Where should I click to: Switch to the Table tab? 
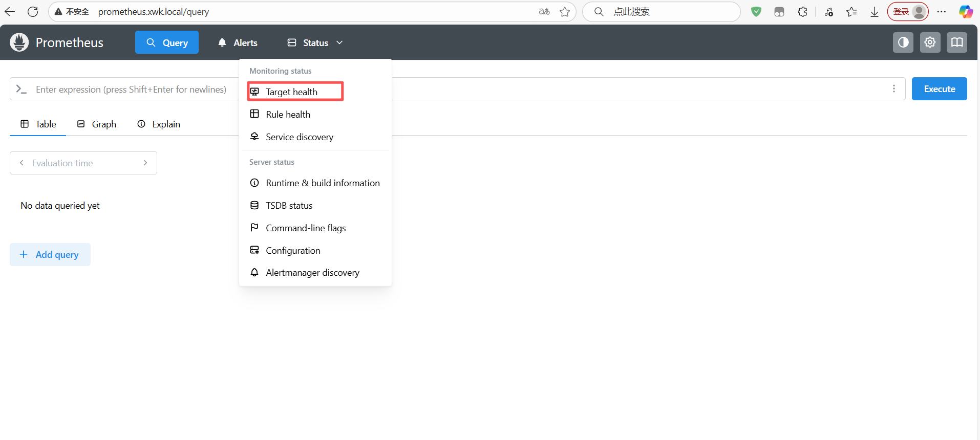(x=38, y=124)
